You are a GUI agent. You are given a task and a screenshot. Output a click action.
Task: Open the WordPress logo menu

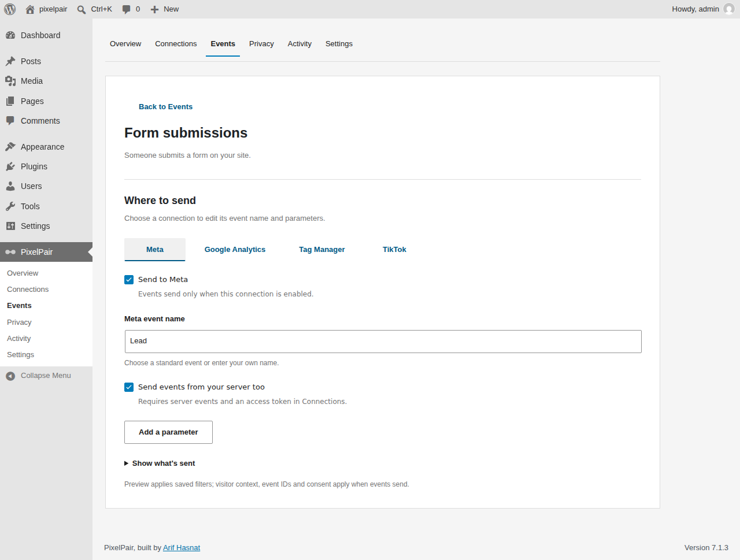point(10,9)
